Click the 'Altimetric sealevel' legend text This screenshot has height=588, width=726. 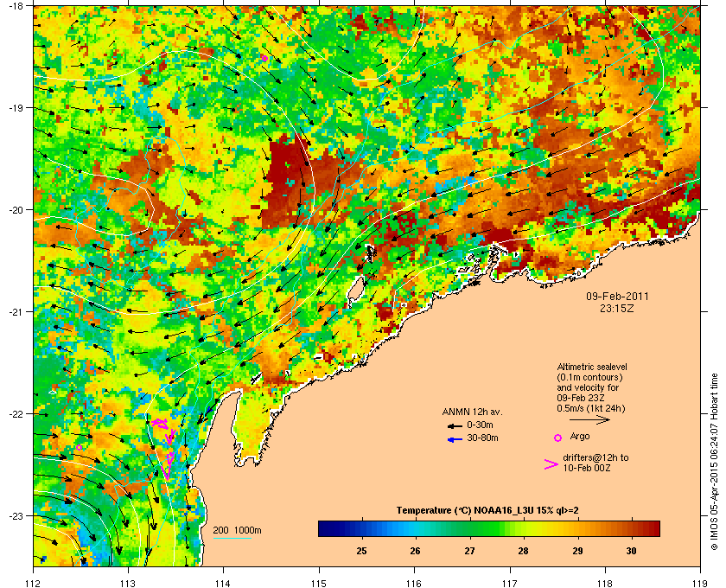(592, 367)
